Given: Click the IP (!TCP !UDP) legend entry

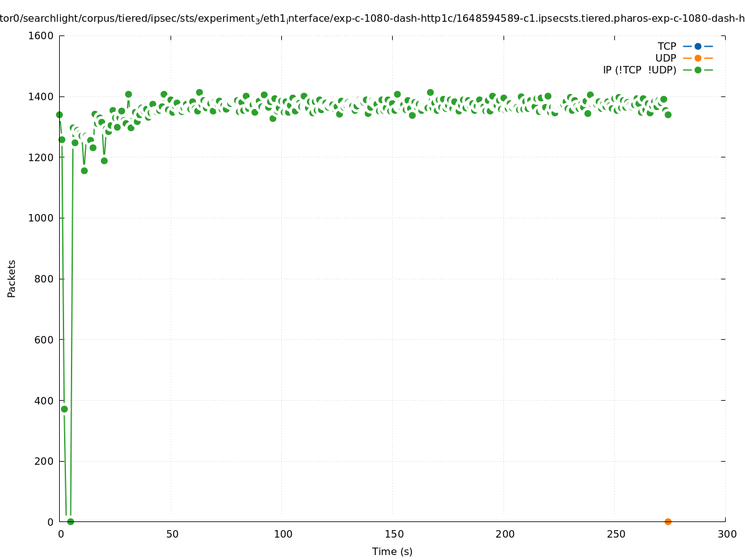Looking at the screenshot, I should point(639,70).
